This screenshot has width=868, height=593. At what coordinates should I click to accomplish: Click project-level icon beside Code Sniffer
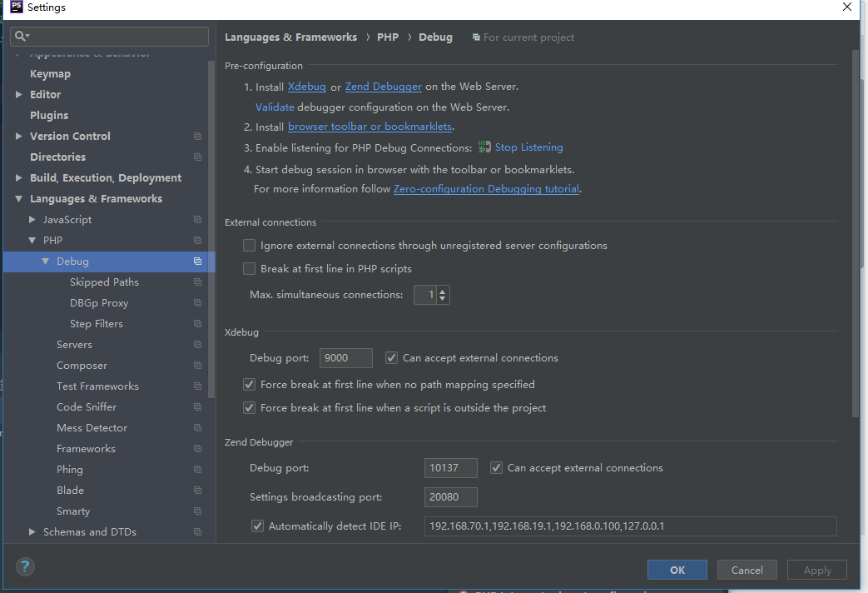(x=197, y=406)
